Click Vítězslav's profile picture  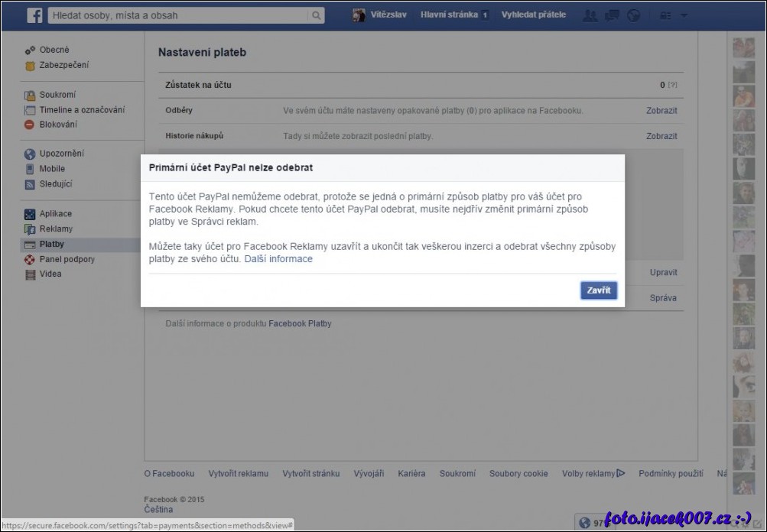coord(359,15)
